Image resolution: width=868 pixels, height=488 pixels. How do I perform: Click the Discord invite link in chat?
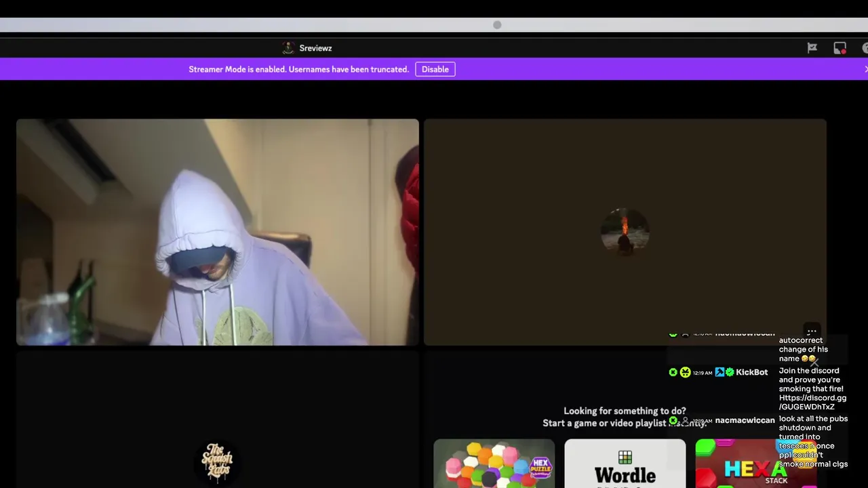812,403
